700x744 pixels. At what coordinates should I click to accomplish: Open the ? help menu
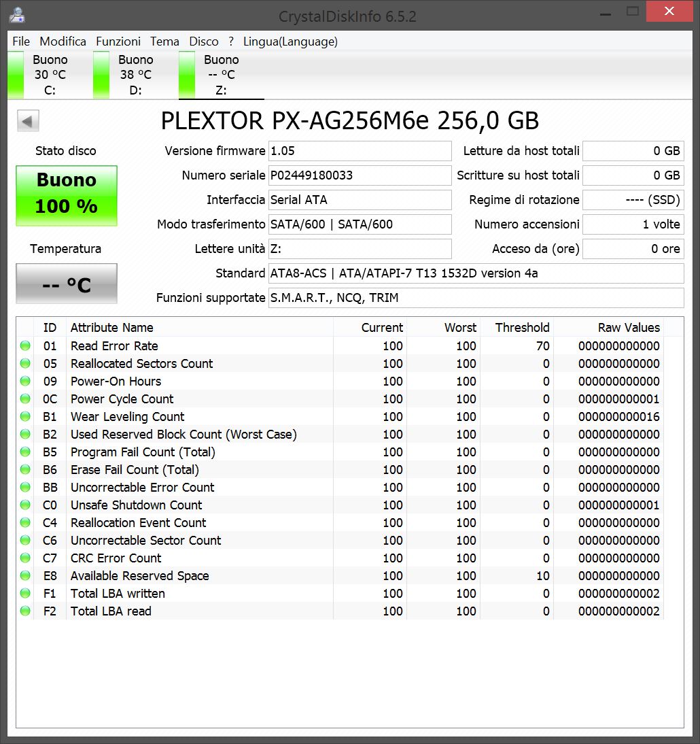click(x=231, y=41)
